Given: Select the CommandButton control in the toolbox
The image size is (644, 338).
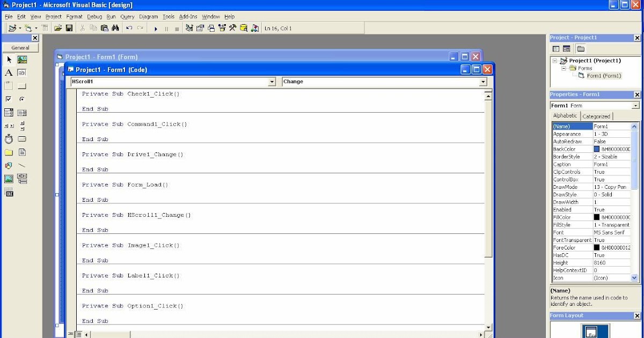Looking at the screenshot, I should click(21, 86).
